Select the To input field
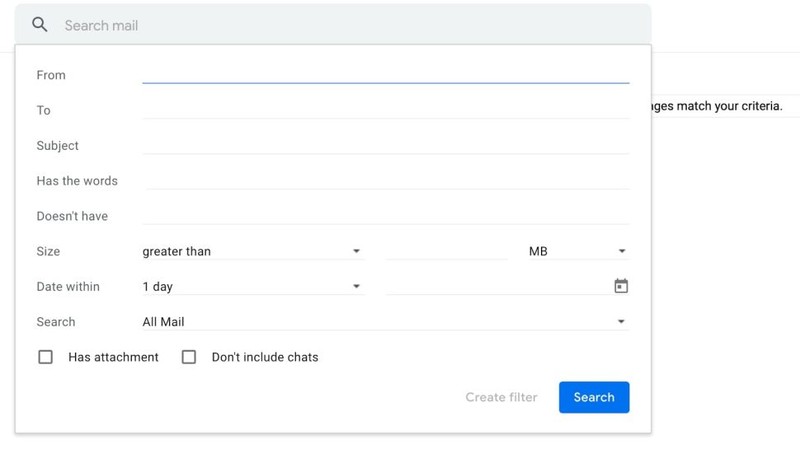800x449 pixels. pyautogui.click(x=385, y=109)
